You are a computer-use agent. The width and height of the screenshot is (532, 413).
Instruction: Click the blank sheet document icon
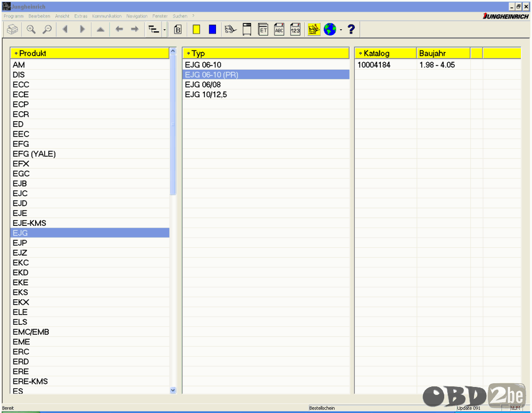coord(247,30)
